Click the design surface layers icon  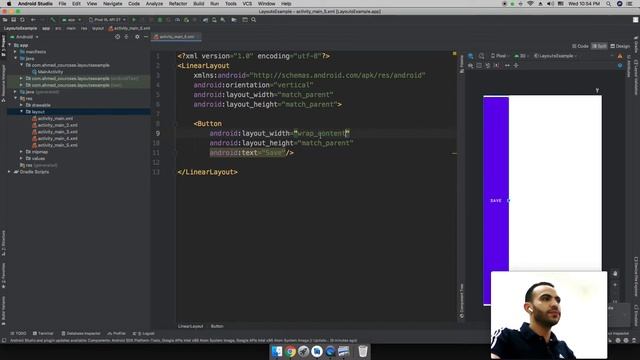471,56
